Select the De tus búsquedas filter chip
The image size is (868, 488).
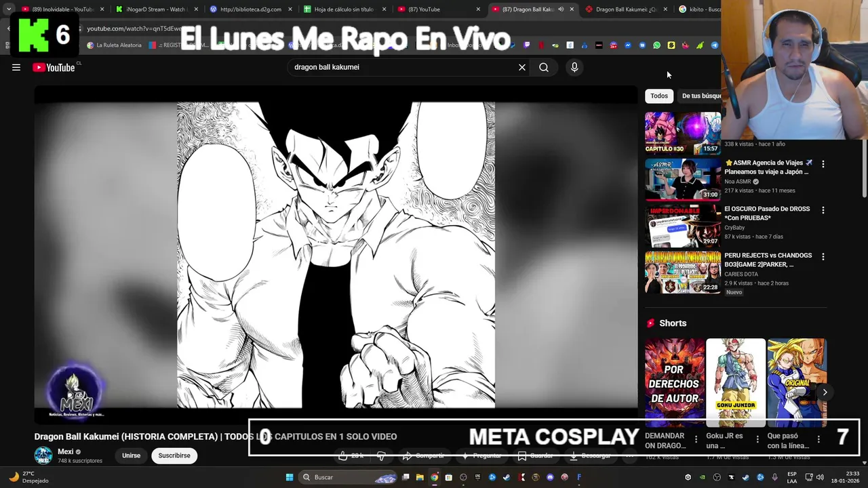pyautogui.click(x=700, y=96)
